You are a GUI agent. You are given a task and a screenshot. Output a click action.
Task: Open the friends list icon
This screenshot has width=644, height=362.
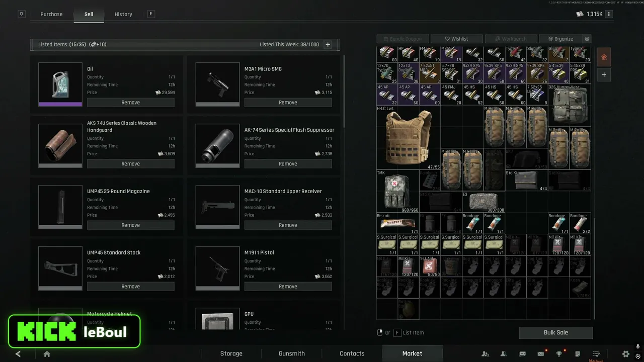[504, 354]
